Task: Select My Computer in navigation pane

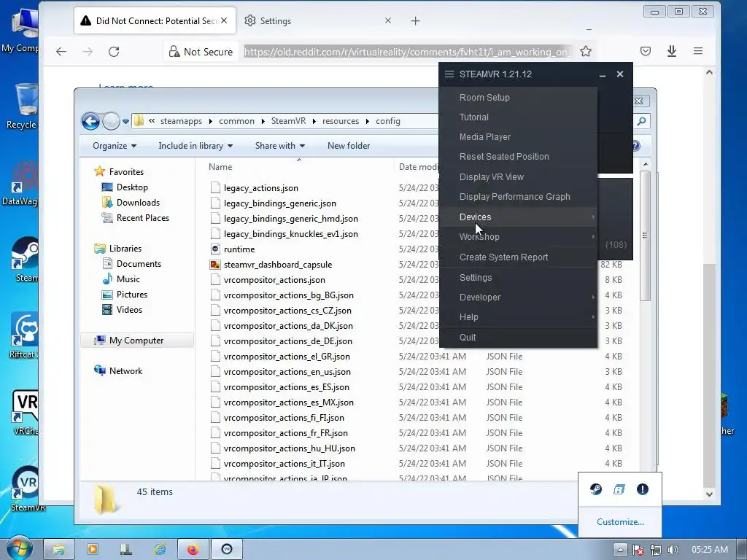Action: click(136, 341)
